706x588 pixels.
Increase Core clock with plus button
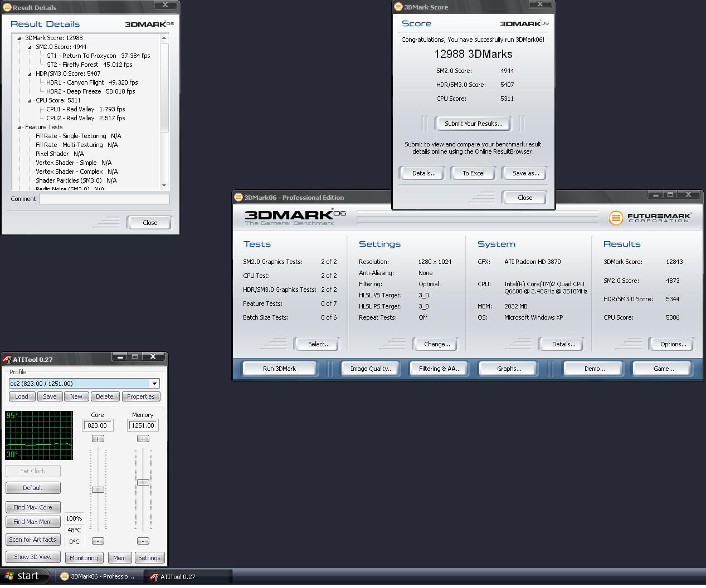98,439
